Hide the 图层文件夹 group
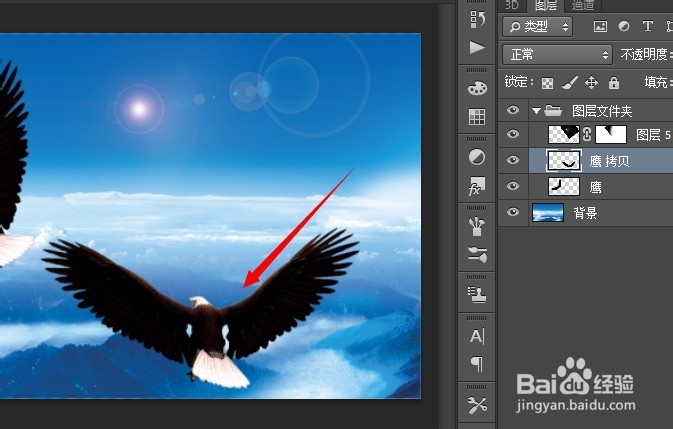Image resolution: width=673 pixels, height=429 pixels. (x=512, y=110)
